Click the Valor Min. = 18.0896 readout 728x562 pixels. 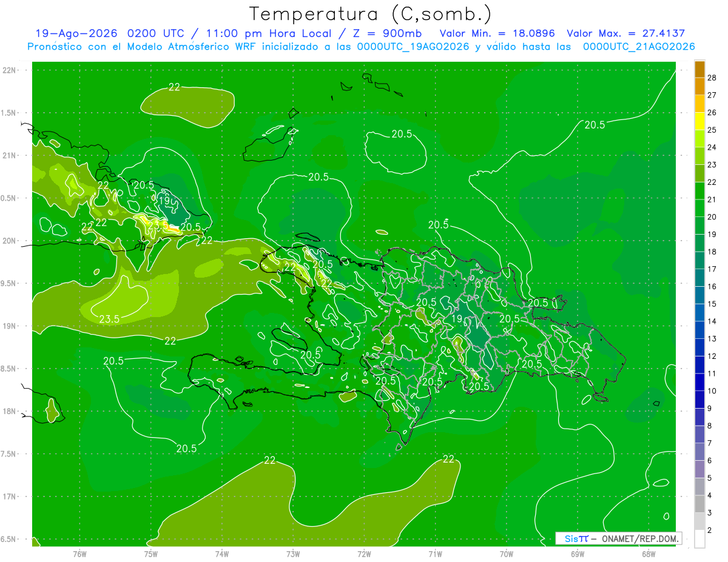(x=497, y=33)
